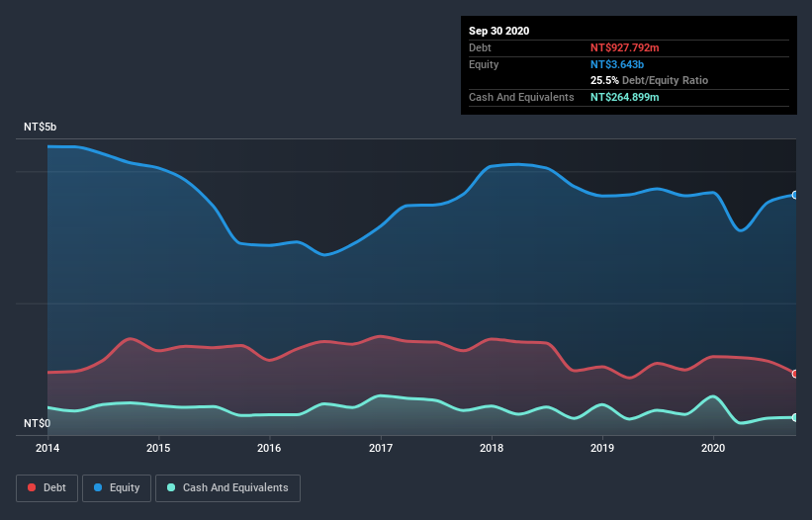Click the NT$3.643b equity value
The height and width of the screenshot is (520, 812).
pyautogui.click(x=617, y=64)
